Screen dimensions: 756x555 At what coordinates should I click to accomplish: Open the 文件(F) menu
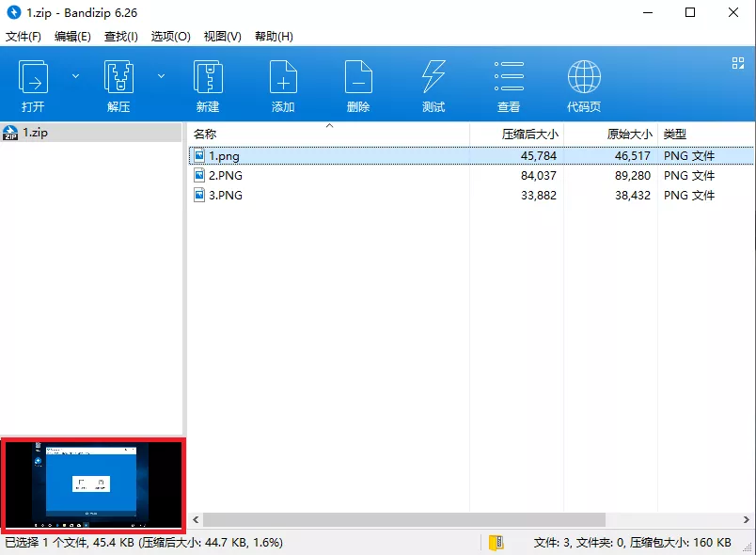[x=24, y=37]
